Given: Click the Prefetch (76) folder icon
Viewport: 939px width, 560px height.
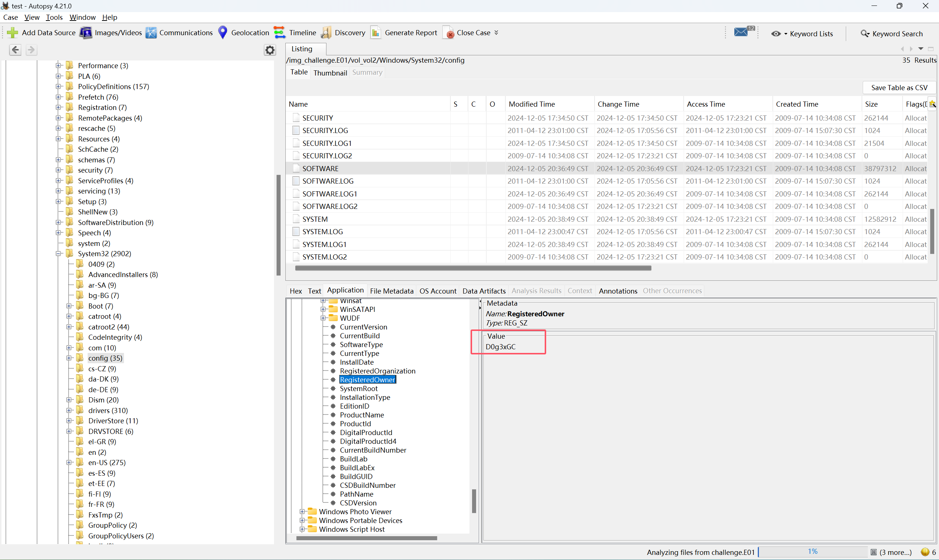Looking at the screenshot, I should [69, 97].
